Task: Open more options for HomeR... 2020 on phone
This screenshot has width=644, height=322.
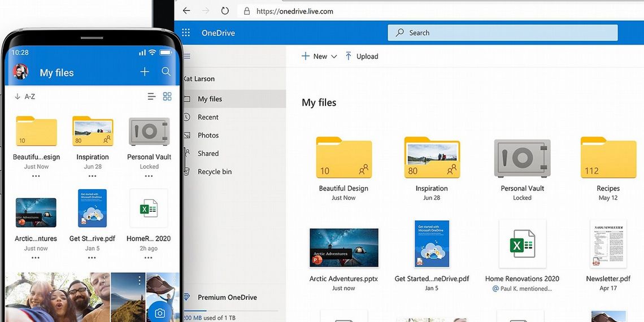Action: point(148,258)
